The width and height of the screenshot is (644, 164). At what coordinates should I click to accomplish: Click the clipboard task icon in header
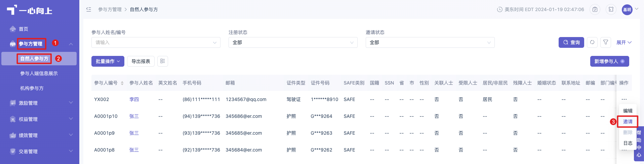tap(595, 9)
